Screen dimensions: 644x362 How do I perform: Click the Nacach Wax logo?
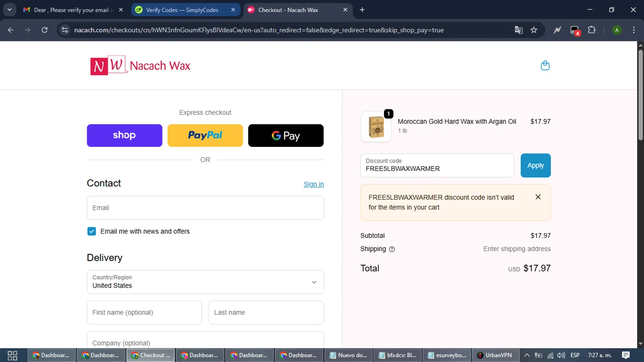click(140, 65)
